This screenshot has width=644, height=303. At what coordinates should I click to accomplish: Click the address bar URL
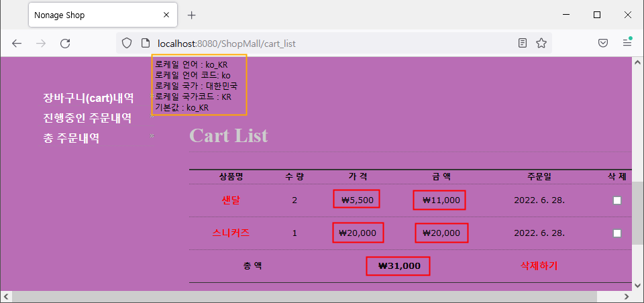227,44
